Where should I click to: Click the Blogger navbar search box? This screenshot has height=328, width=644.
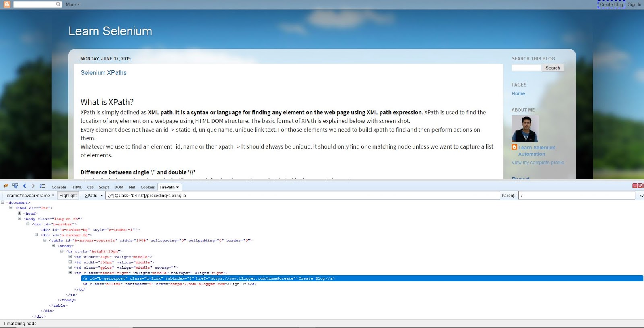(34, 4)
